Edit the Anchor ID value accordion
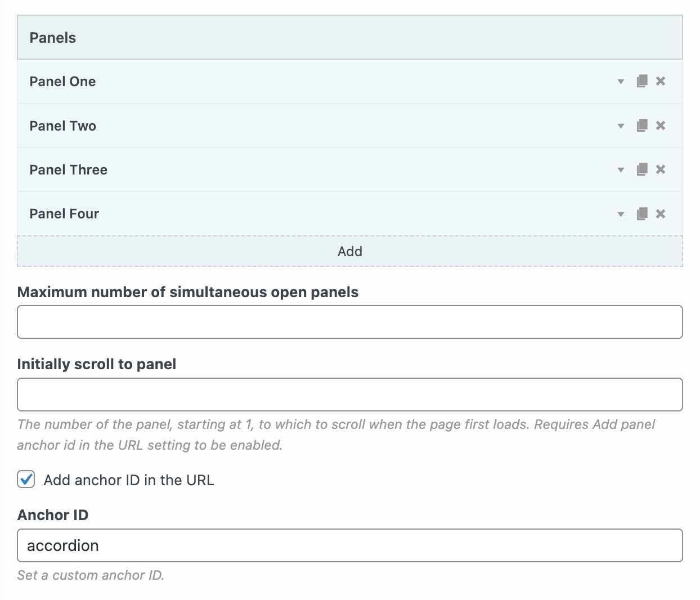 350,545
